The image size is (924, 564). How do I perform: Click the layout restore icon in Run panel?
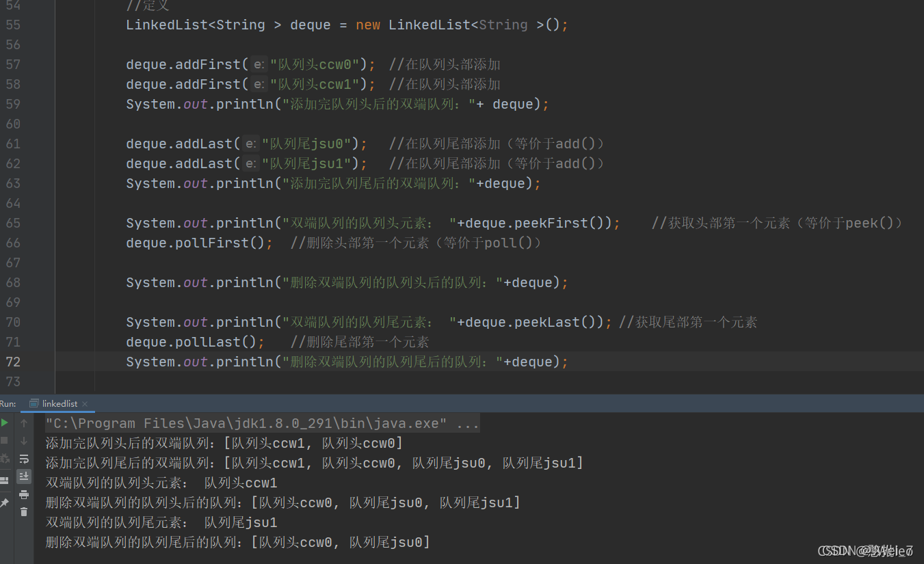pyautogui.click(x=4, y=481)
